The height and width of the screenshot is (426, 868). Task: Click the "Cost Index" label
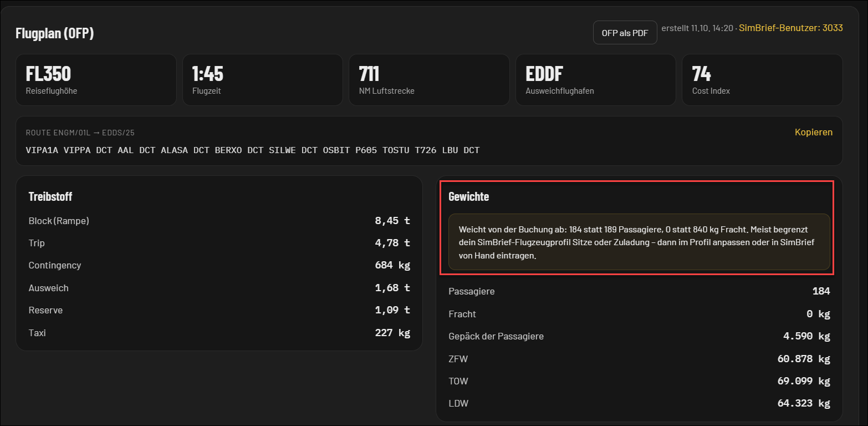click(x=711, y=91)
